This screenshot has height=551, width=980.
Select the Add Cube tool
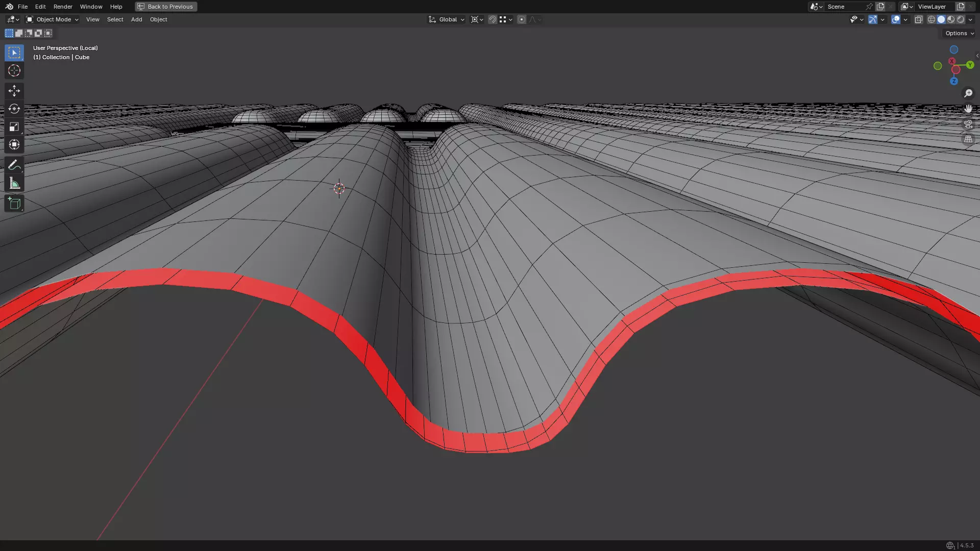point(14,204)
